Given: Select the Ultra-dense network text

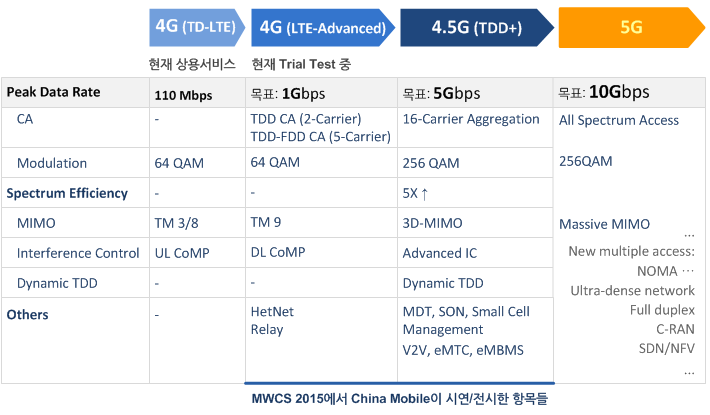Looking at the screenshot, I should pos(632,291).
